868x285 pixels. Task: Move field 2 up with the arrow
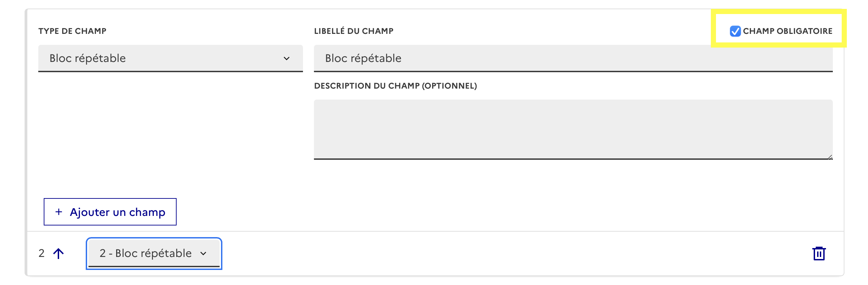pyautogui.click(x=58, y=254)
